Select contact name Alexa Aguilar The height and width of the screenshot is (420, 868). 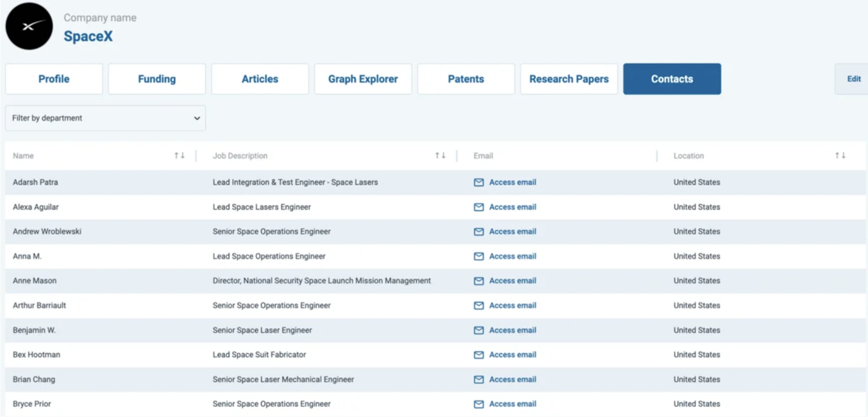click(x=36, y=207)
